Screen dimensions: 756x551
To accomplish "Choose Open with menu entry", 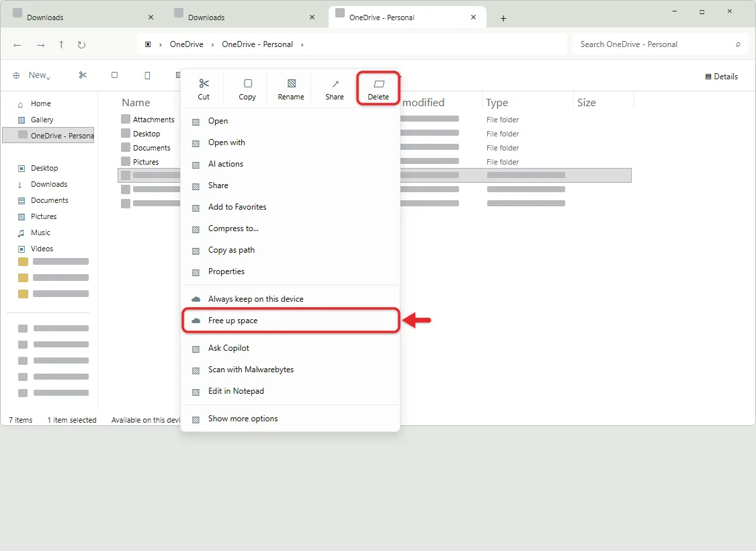I will (x=291, y=142).
